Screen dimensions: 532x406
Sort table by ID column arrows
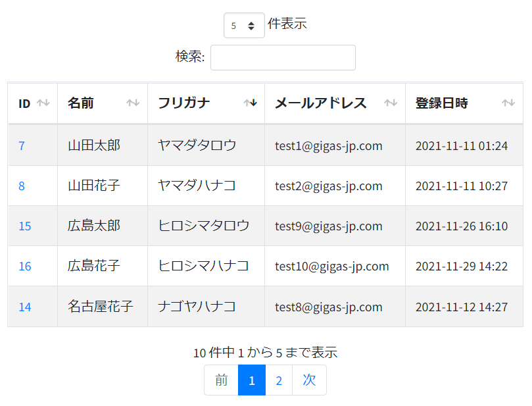pyautogui.click(x=43, y=103)
